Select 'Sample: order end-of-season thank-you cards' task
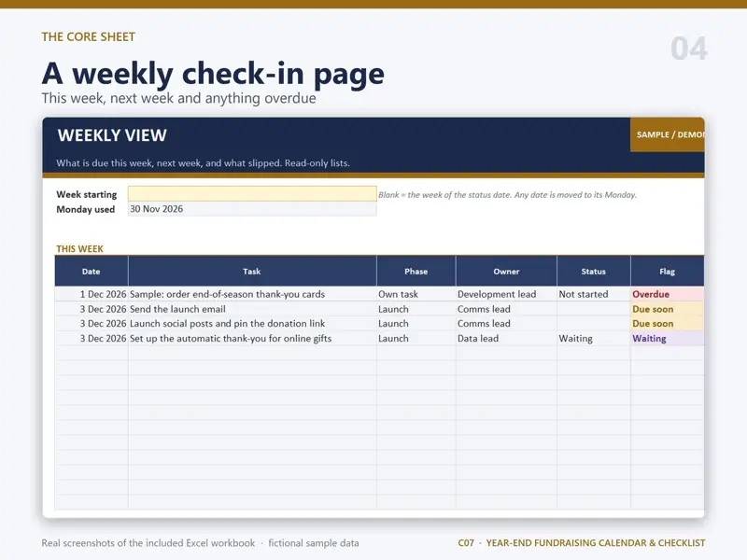Screen dimensions: 747x560 (252, 294)
